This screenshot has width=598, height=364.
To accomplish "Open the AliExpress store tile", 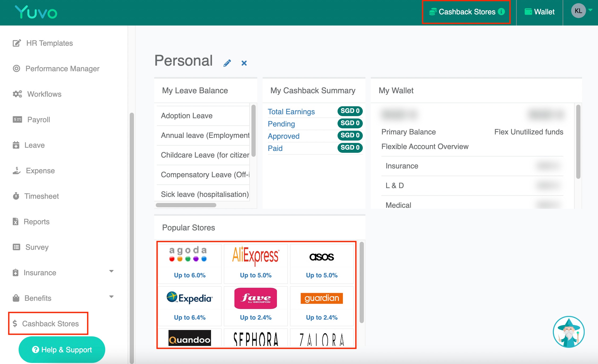I will point(256,264).
